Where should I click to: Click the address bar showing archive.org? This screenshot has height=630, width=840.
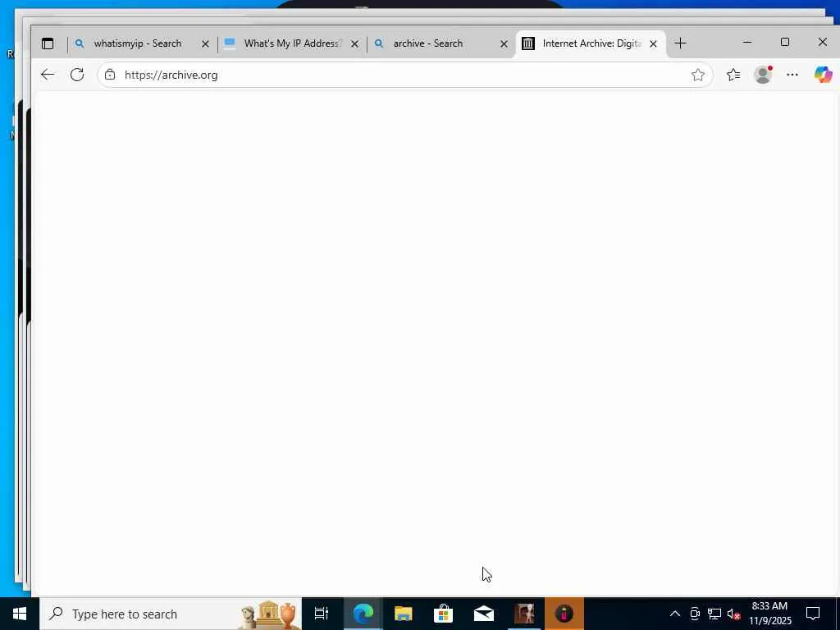click(404, 75)
